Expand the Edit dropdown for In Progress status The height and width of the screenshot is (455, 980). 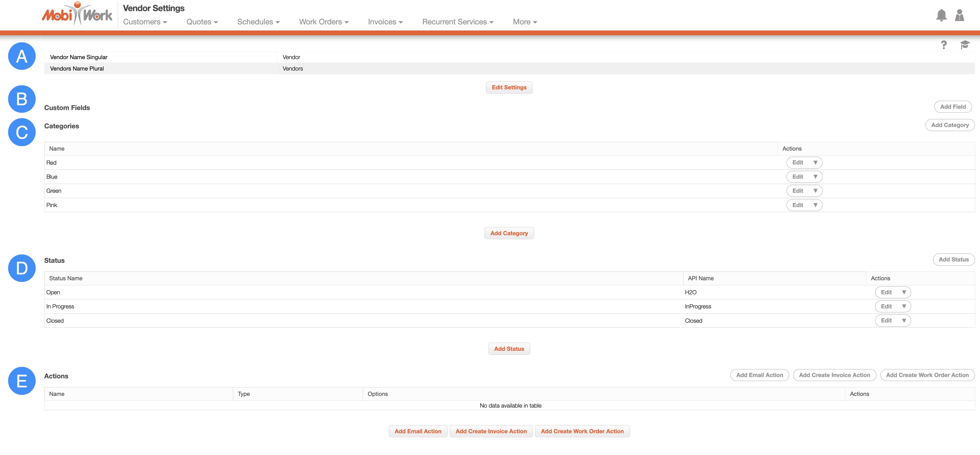tap(904, 307)
